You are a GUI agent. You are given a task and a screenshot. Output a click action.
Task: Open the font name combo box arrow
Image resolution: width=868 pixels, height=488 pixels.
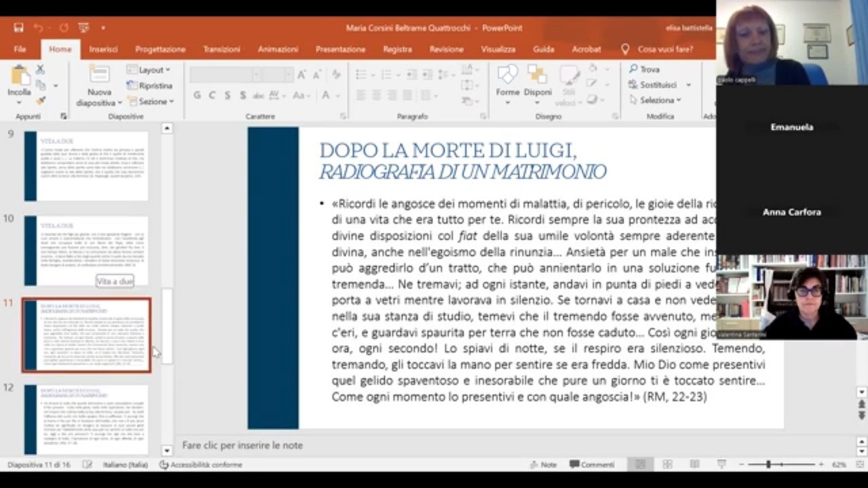tap(258, 75)
